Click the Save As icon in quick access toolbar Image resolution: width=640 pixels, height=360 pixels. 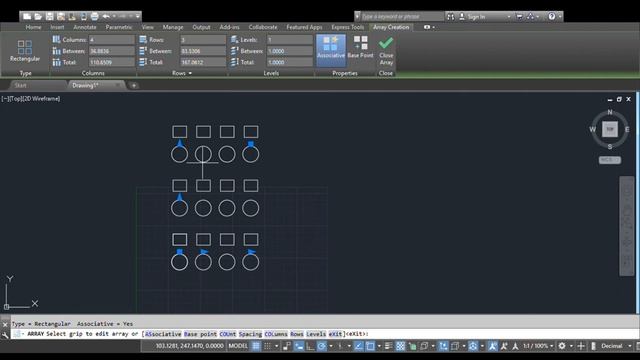point(61,16)
